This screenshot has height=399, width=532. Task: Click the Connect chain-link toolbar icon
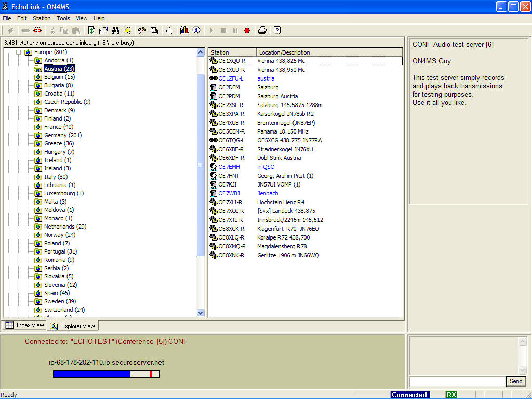click(25, 31)
